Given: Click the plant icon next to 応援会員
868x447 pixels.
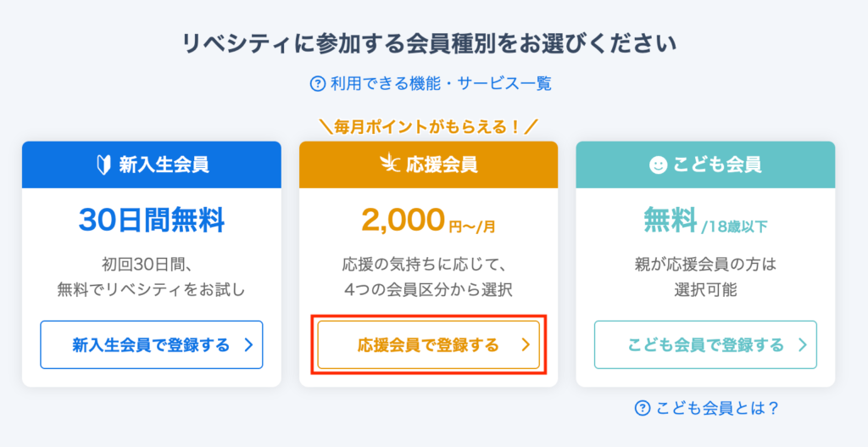Looking at the screenshot, I should tap(390, 165).
